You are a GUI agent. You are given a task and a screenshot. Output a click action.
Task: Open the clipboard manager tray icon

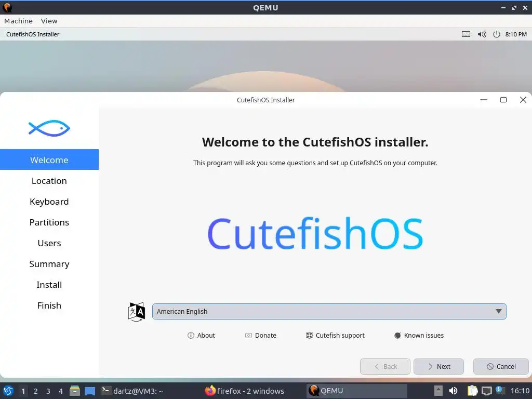tap(472, 391)
